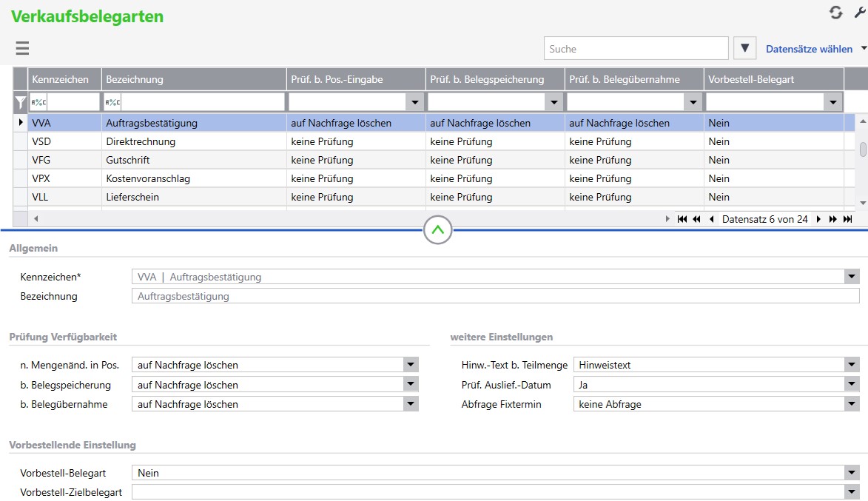Go to the next record
The width and height of the screenshot is (868, 501).
click(818, 219)
